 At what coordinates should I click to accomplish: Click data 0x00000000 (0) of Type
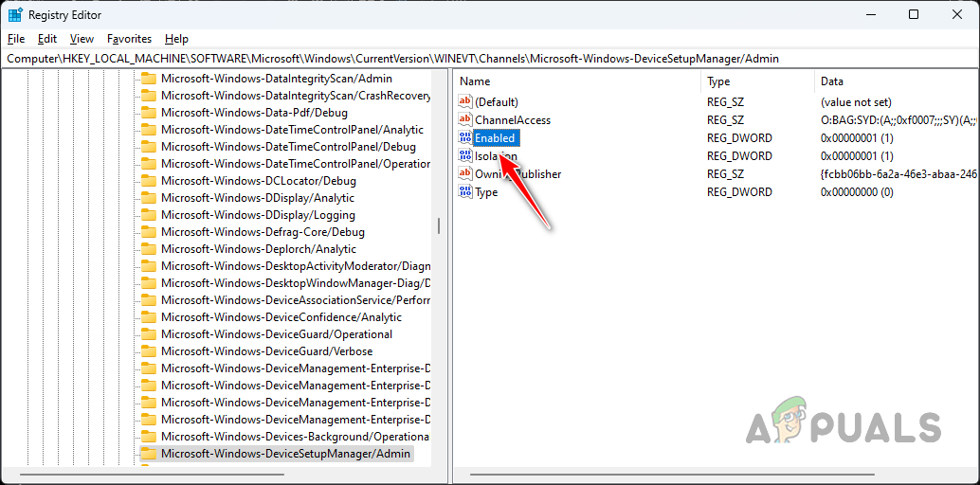[x=857, y=192]
